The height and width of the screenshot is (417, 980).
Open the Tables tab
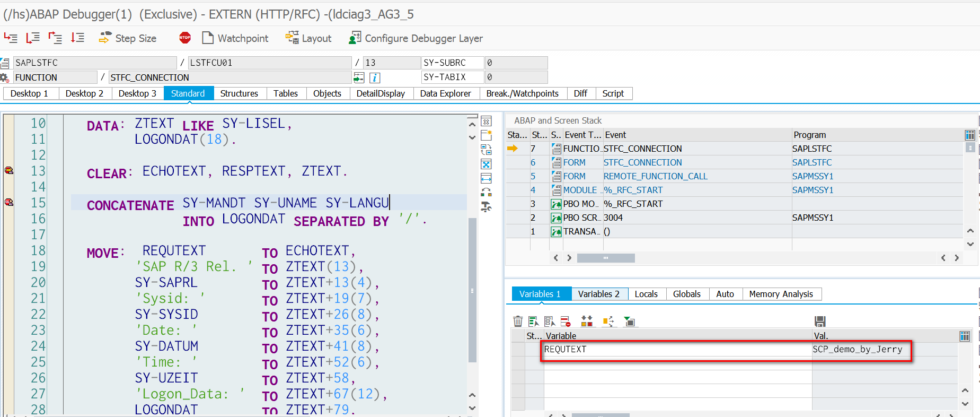coord(286,93)
